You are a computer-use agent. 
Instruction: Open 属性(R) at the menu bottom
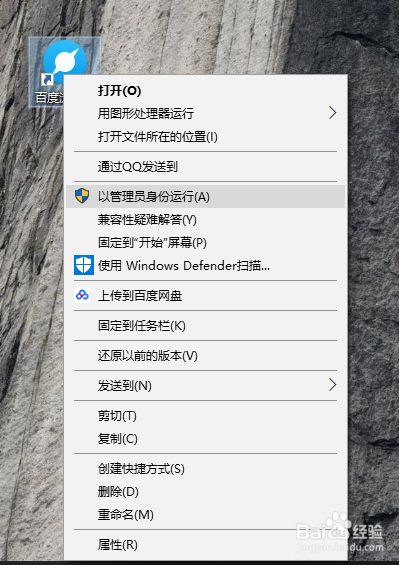point(205,544)
